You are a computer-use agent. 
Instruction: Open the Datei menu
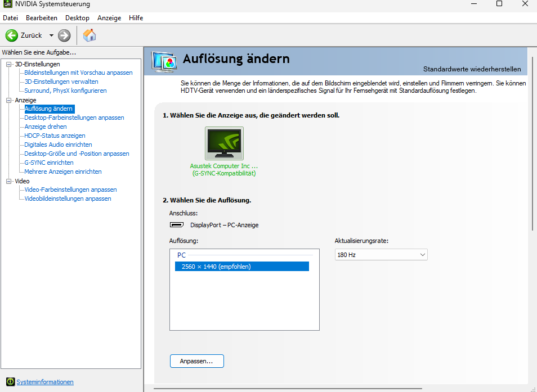[x=10, y=18]
